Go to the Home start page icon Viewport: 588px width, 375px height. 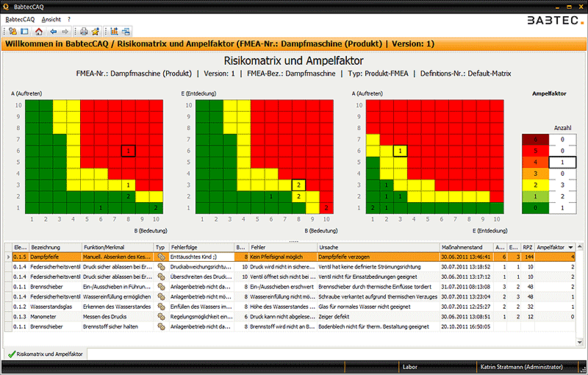click(x=39, y=32)
